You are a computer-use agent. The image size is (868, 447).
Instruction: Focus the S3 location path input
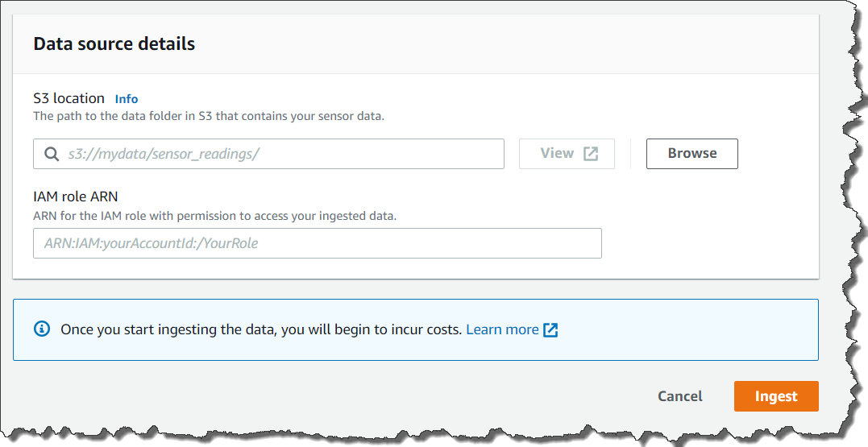click(x=282, y=154)
